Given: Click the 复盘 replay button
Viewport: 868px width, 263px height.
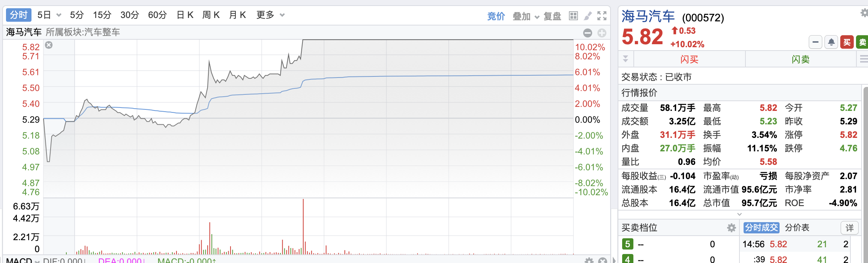Looking at the screenshot, I should (x=552, y=16).
